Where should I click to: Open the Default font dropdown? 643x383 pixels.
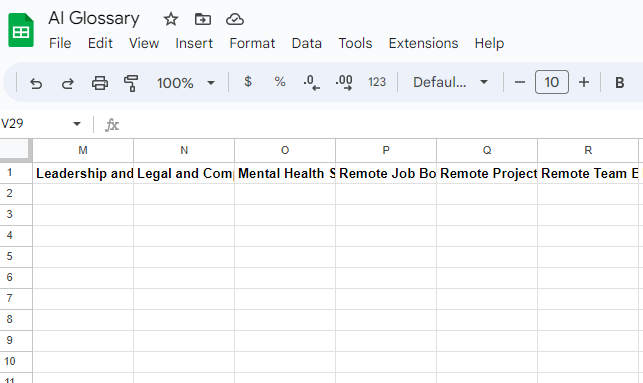click(x=450, y=82)
